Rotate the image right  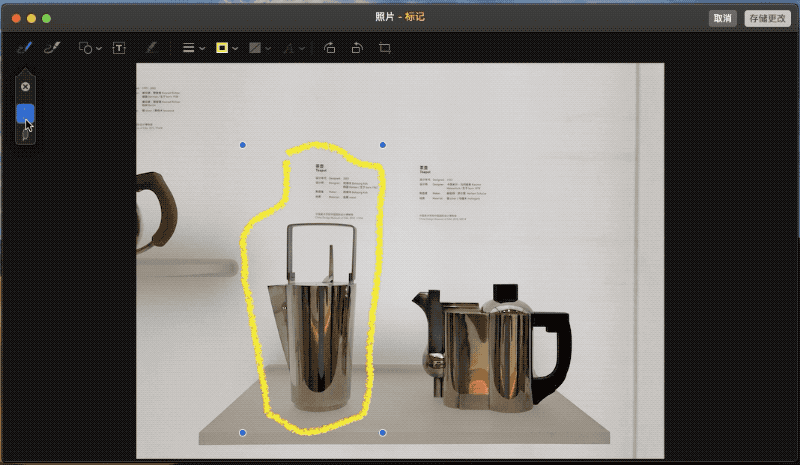coord(356,47)
